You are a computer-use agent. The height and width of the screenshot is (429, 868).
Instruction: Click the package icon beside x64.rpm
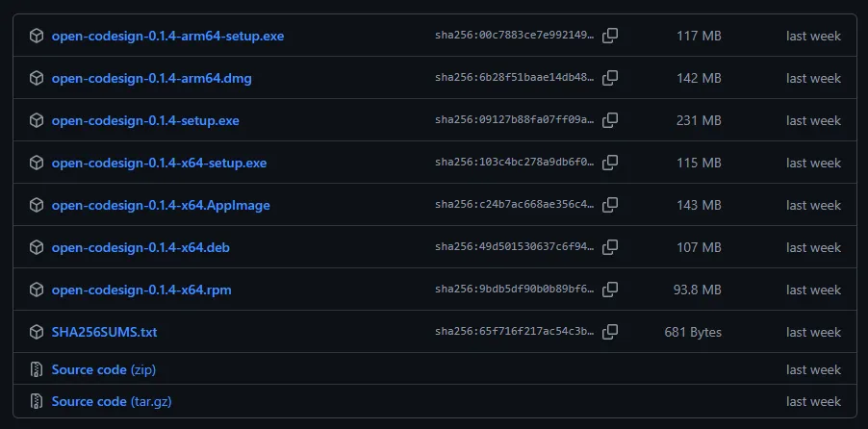(37, 290)
